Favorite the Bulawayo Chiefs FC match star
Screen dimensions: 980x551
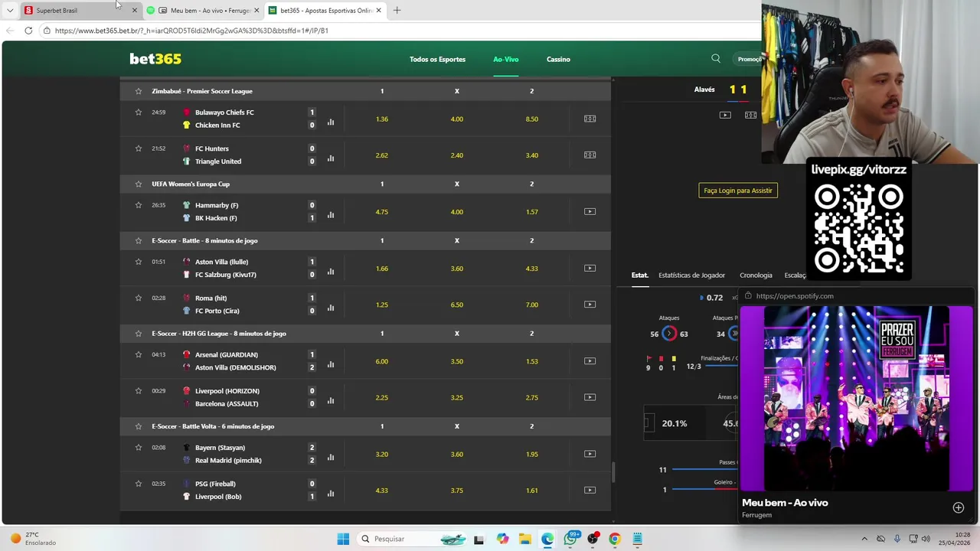tap(139, 112)
